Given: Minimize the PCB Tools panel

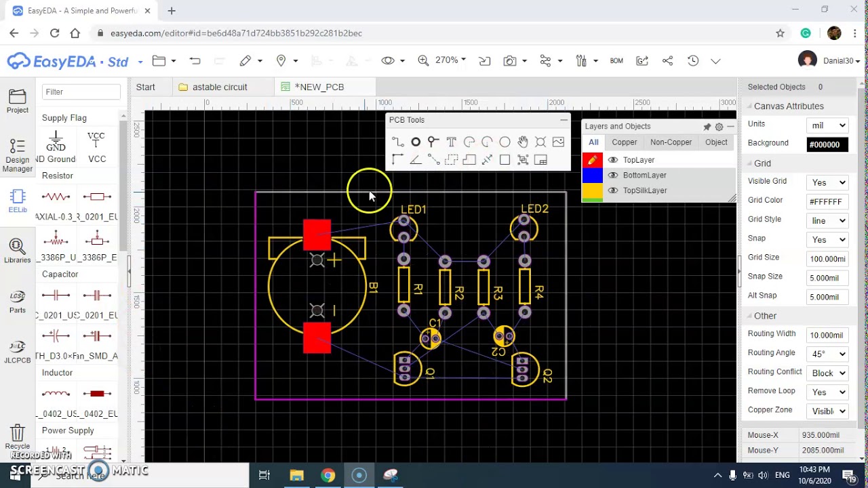Looking at the screenshot, I should [564, 120].
